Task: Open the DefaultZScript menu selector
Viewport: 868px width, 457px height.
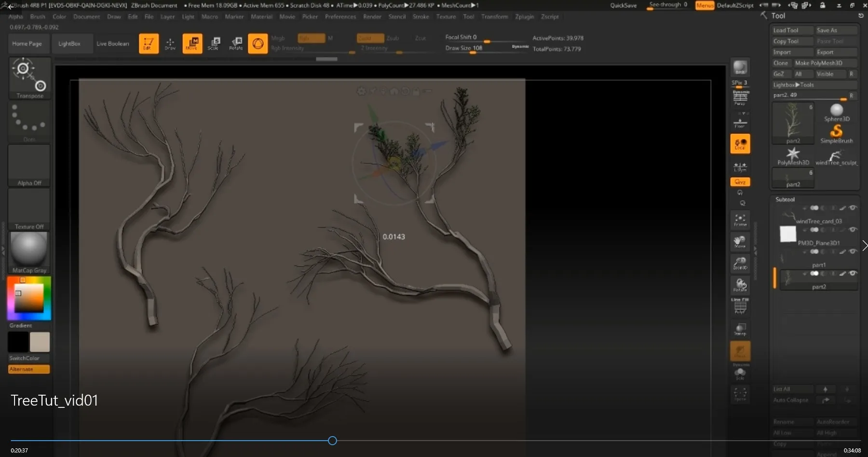Action: 734,5
